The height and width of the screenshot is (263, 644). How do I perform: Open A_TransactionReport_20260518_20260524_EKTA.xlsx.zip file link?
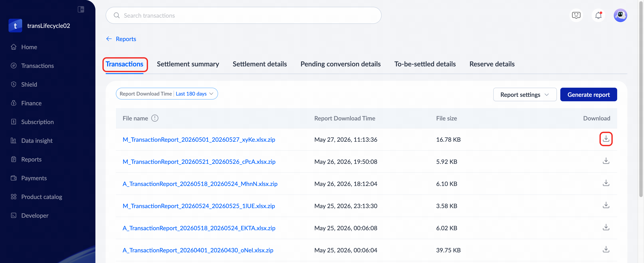click(x=199, y=228)
